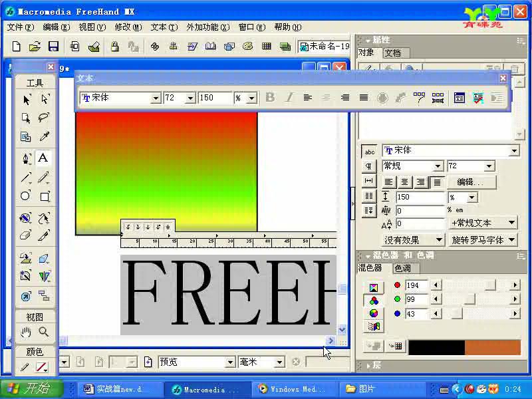532x399 pixels.
Task: Choose the Lasso tool
Action: tap(44, 118)
